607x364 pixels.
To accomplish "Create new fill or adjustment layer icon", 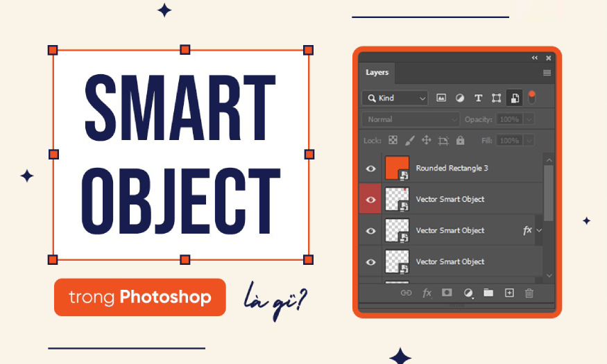I will pyautogui.click(x=468, y=293).
